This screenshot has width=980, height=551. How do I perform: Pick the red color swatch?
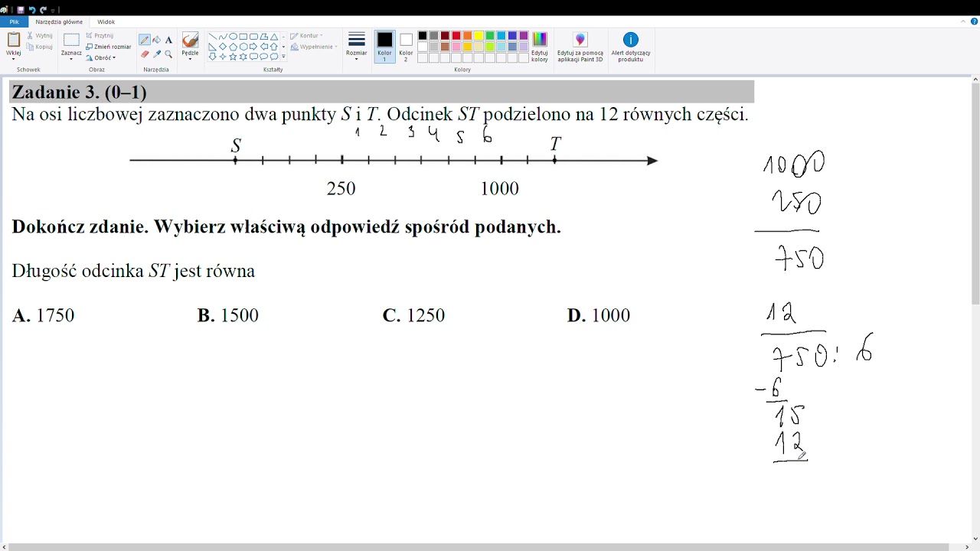tap(456, 36)
